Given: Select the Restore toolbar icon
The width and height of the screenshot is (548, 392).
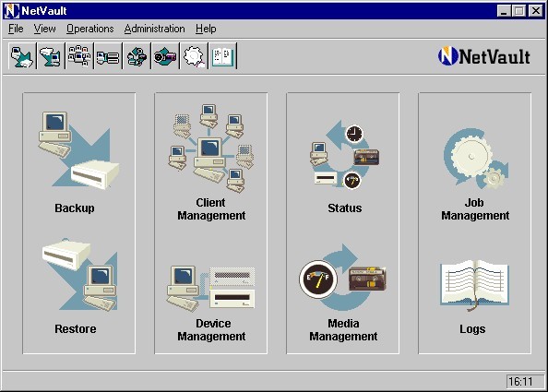Looking at the screenshot, I should pyautogui.click(x=51, y=56).
